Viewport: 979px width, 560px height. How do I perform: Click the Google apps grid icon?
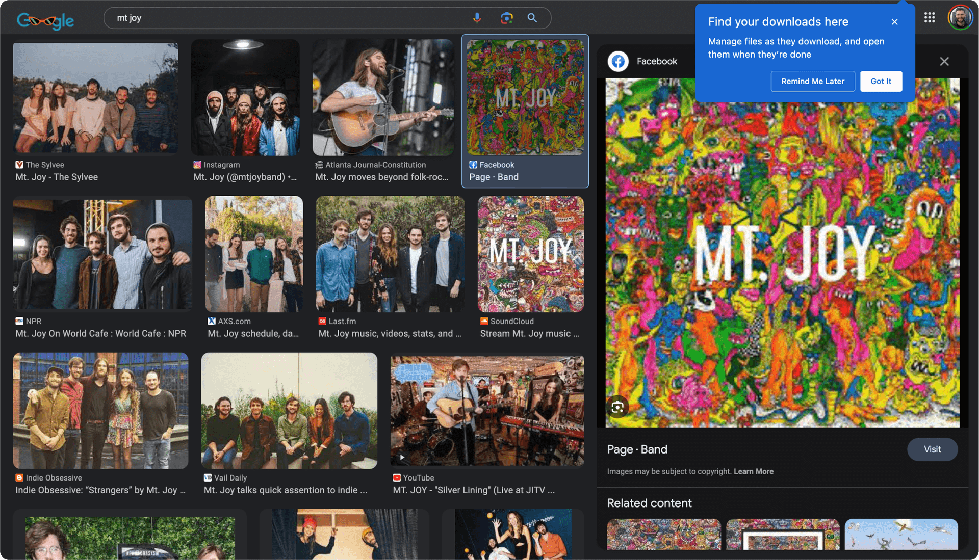coord(930,17)
